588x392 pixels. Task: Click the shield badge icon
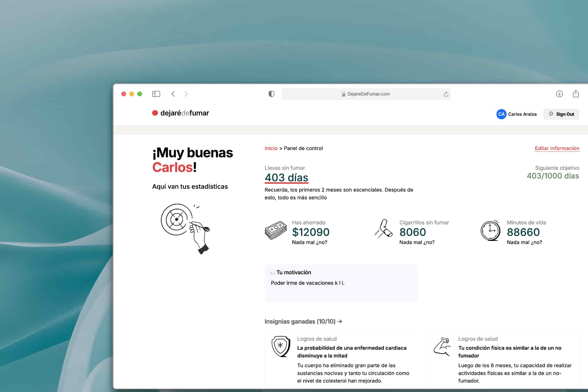point(281,346)
